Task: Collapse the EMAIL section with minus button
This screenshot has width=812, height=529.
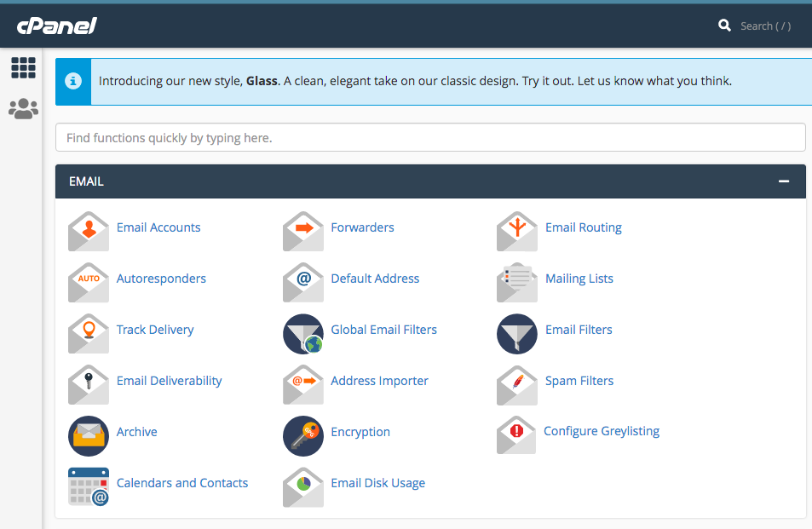Action: coord(784,181)
